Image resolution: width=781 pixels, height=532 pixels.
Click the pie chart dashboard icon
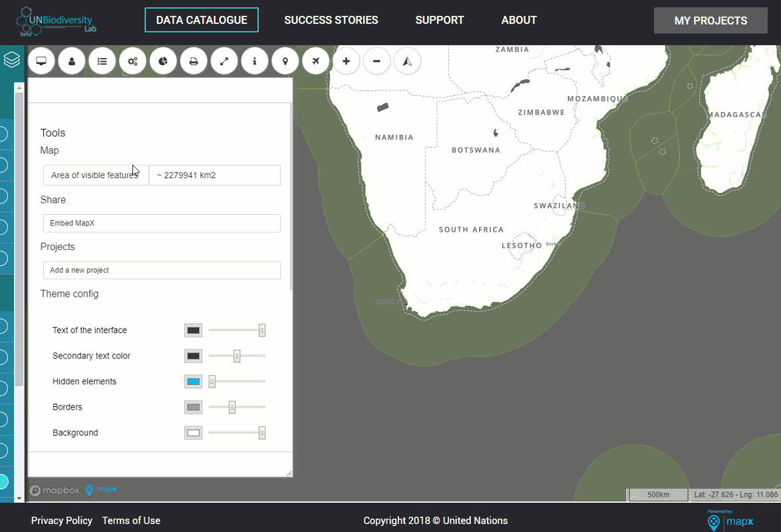click(163, 61)
